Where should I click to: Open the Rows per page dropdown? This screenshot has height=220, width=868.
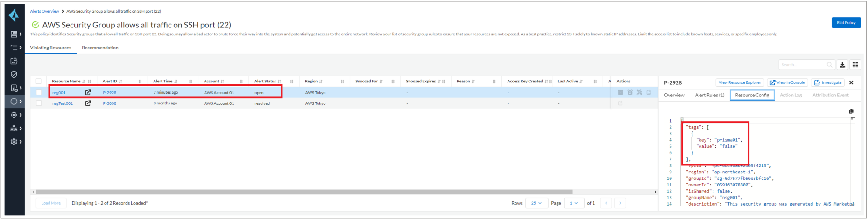coord(536,203)
